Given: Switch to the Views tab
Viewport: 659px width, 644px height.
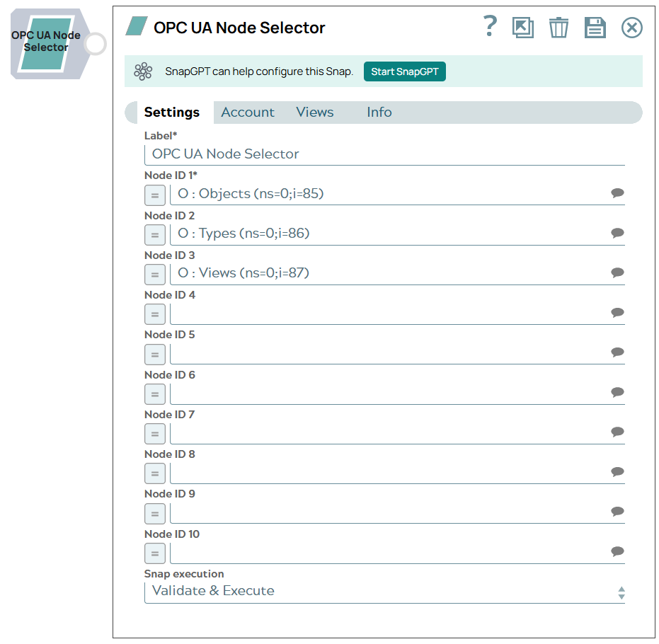Looking at the screenshot, I should point(314,112).
